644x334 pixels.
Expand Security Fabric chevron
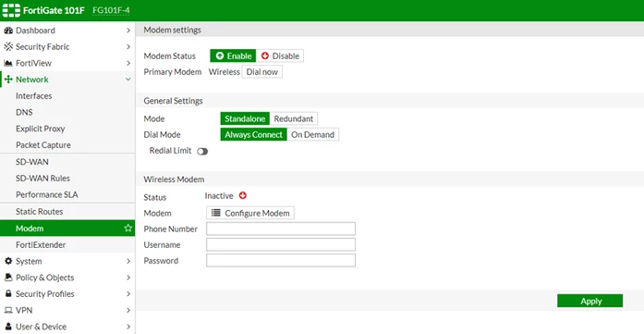128,47
